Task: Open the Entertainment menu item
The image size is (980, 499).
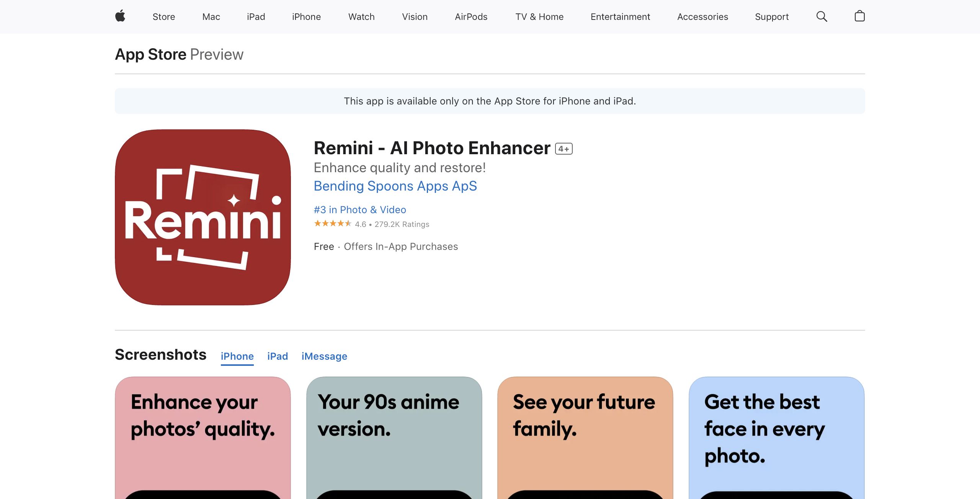Action: 620,17
